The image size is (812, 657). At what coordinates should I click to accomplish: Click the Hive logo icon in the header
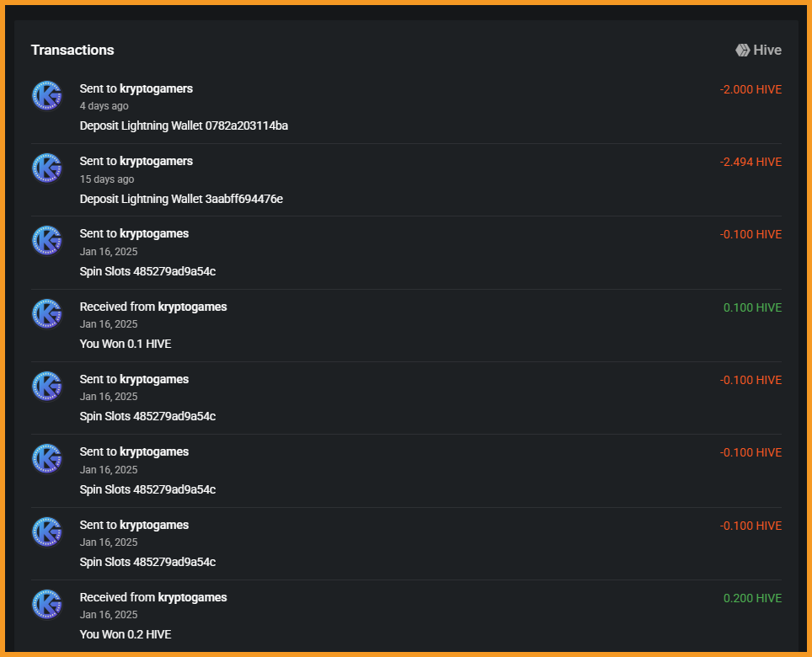click(x=743, y=51)
